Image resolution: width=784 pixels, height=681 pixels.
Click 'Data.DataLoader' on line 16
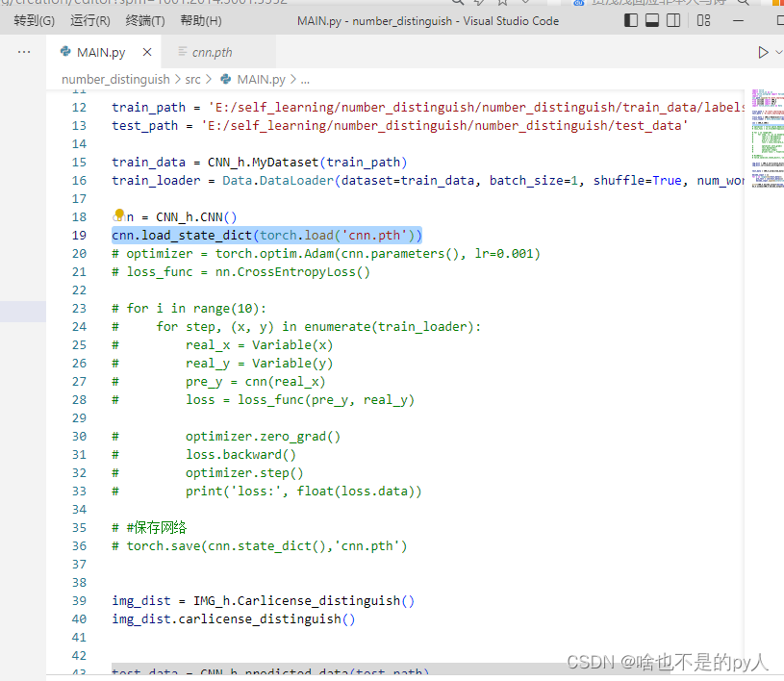pos(278,181)
